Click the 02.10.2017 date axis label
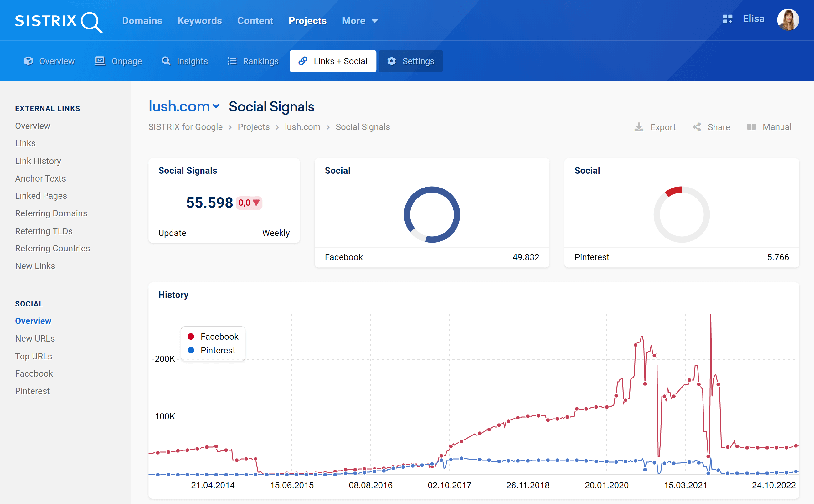Image resolution: width=814 pixels, height=504 pixels. coord(449,485)
